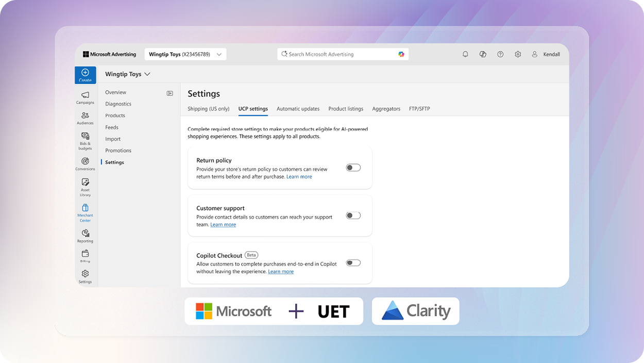
Task: Click Learn more under Copilot Checkout
Action: (281, 272)
